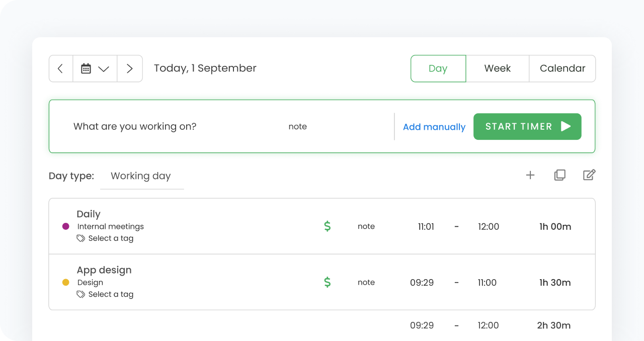
Task: Toggle billable dollar icon for App design
Action: pos(327,282)
